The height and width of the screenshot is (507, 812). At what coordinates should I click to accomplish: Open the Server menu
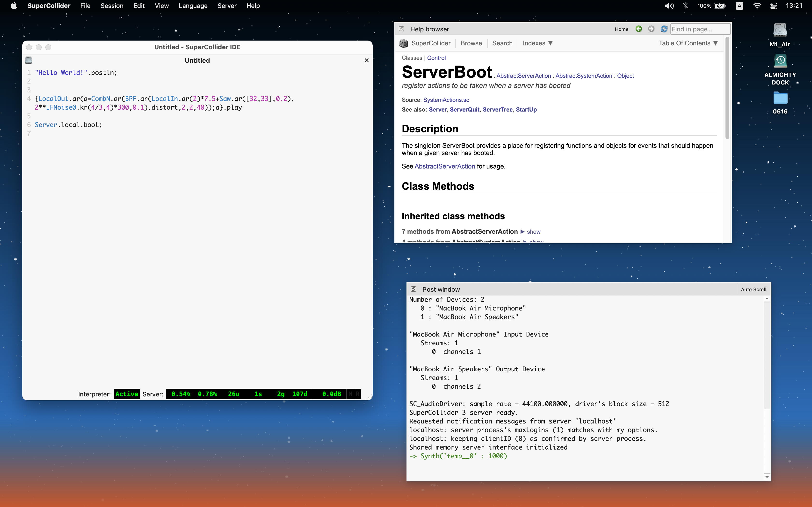click(x=227, y=6)
